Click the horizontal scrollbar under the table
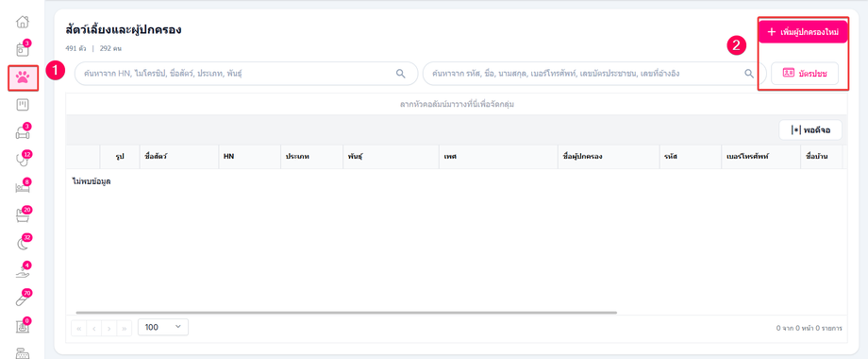 coord(346,313)
